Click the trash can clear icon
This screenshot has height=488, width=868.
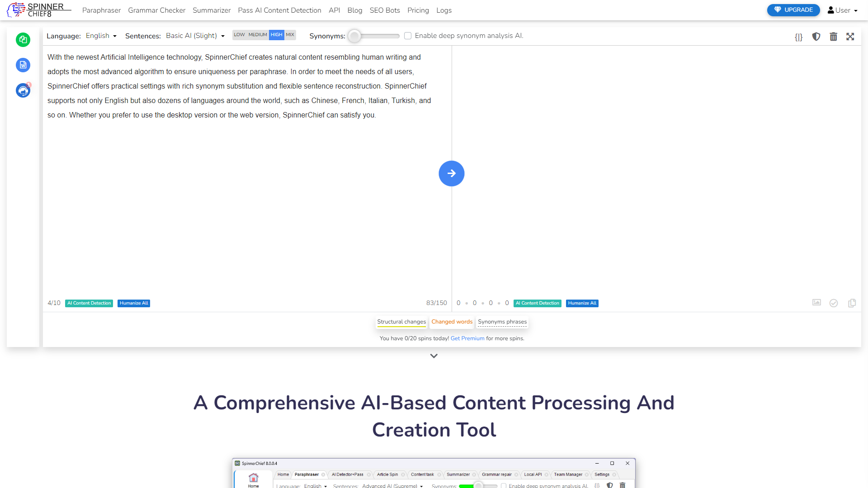[833, 37]
